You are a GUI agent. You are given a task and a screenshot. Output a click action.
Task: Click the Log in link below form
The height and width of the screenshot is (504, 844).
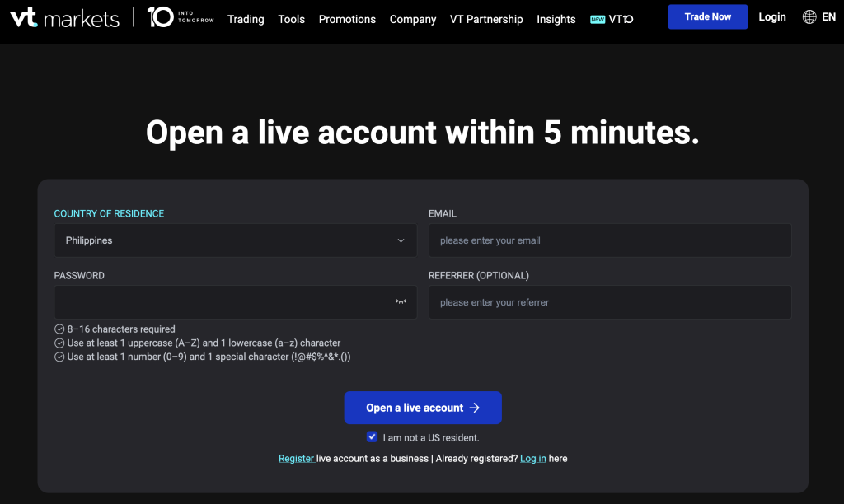pos(532,459)
